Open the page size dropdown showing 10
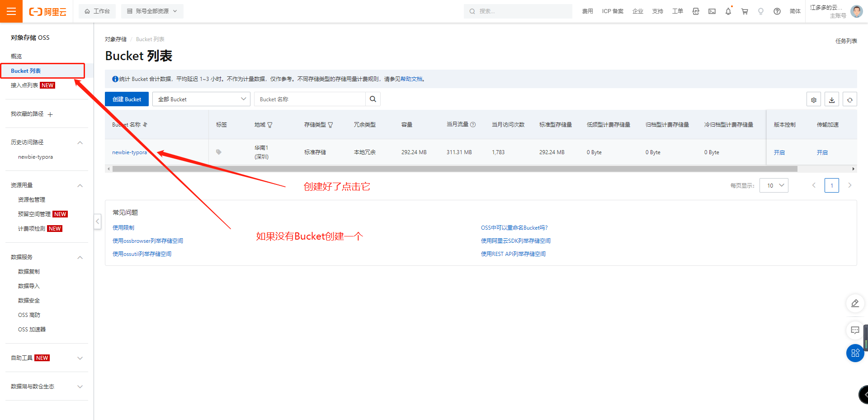The height and width of the screenshot is (420, 868). coord(774,185)
